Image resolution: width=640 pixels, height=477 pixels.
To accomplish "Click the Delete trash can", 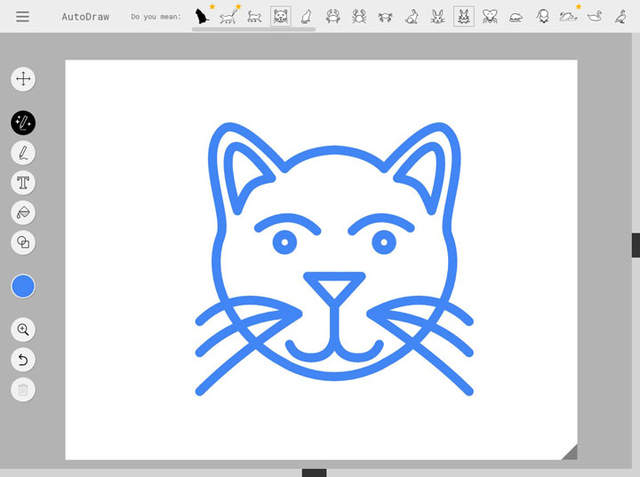I will coord(23,390).
